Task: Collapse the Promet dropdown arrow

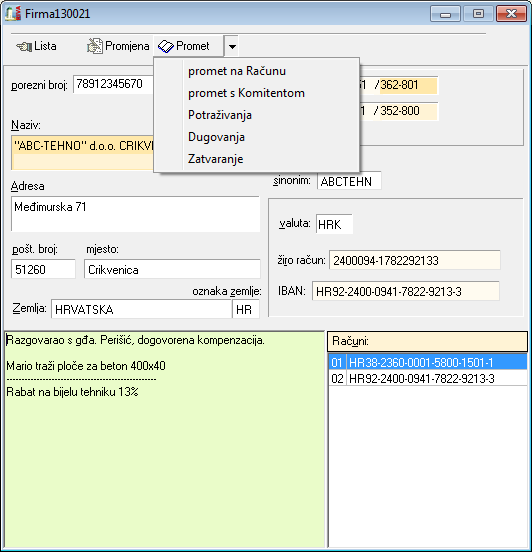Action: click(232, 46)
